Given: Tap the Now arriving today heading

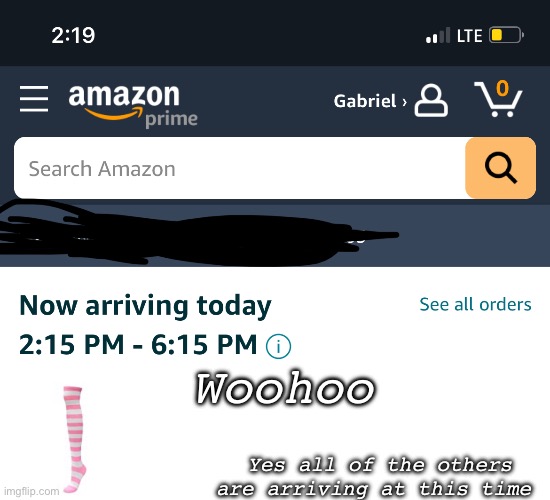Looking at the screenshot, I should (145, 306).
